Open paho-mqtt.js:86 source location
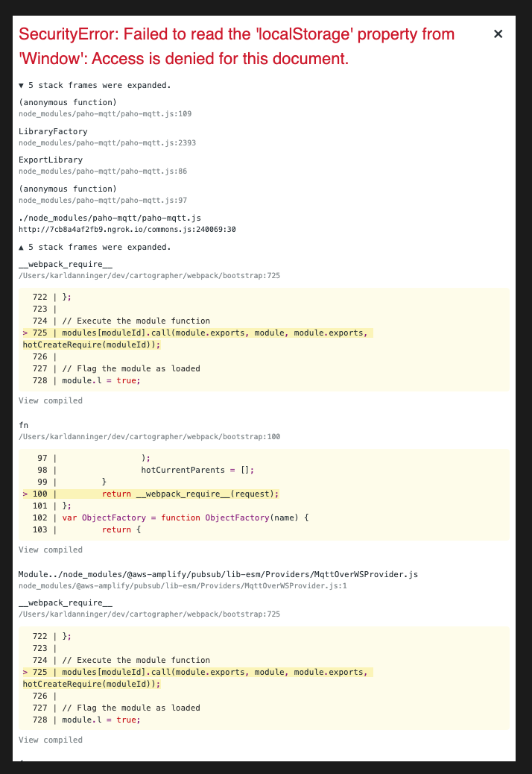 pos(103,172)
